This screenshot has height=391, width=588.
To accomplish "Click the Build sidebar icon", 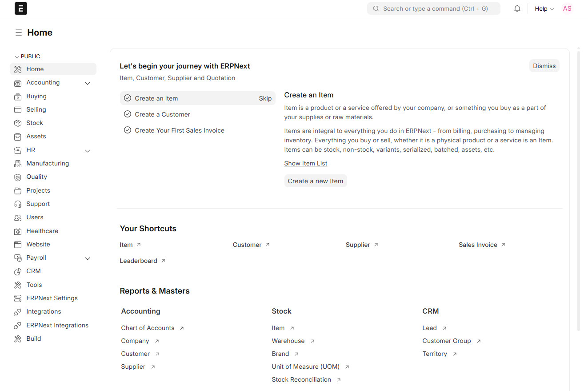I will click(18, 339).
